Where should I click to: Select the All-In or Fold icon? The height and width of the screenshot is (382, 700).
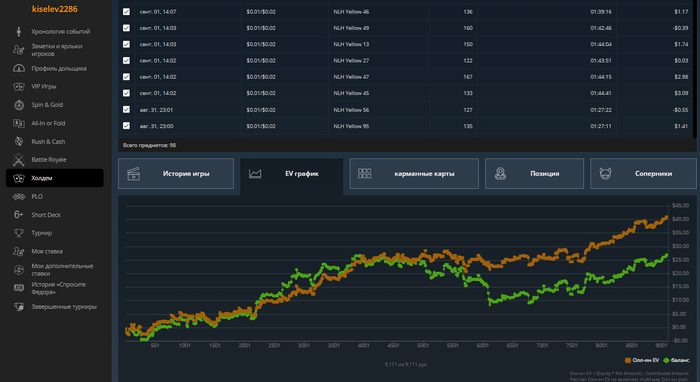(x=19, y=123)
